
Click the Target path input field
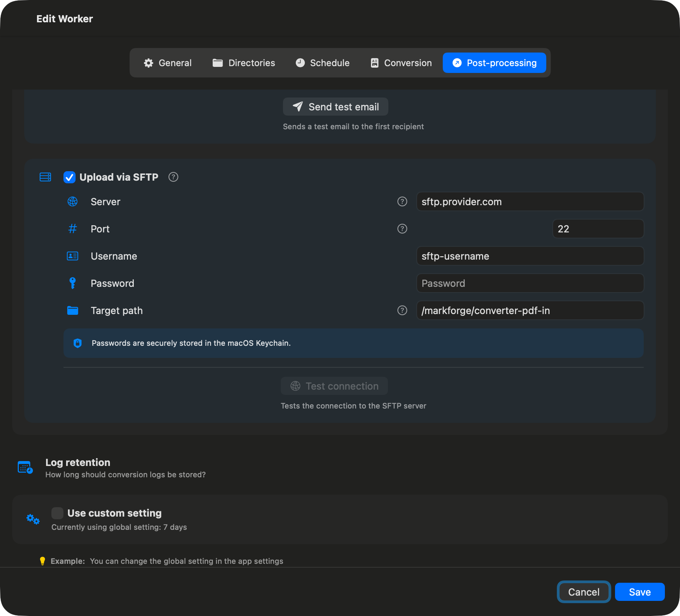[x=530, y=310]
